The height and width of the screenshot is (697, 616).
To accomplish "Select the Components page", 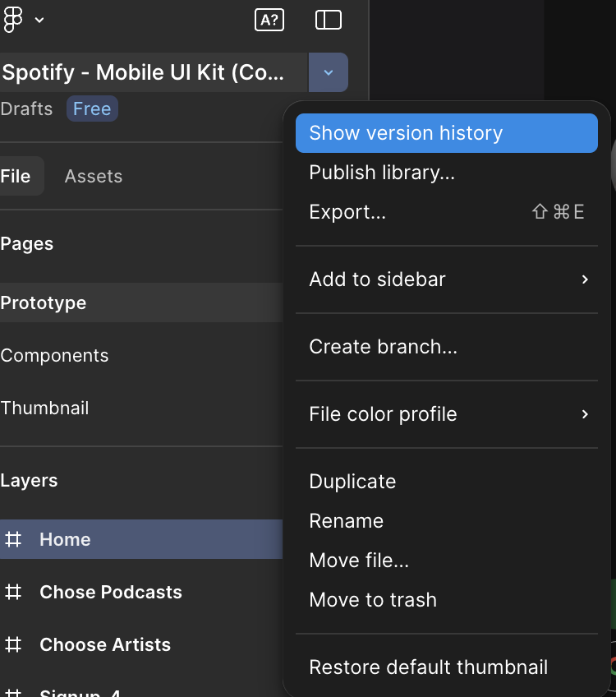I will tap(141, 356).
